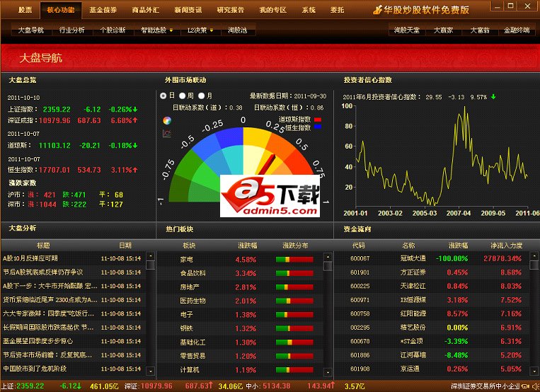This screenshot has width=540, height=392.
Task: Open news item 中国股市到了危机阶段
Action: click(x=35, y=369)
